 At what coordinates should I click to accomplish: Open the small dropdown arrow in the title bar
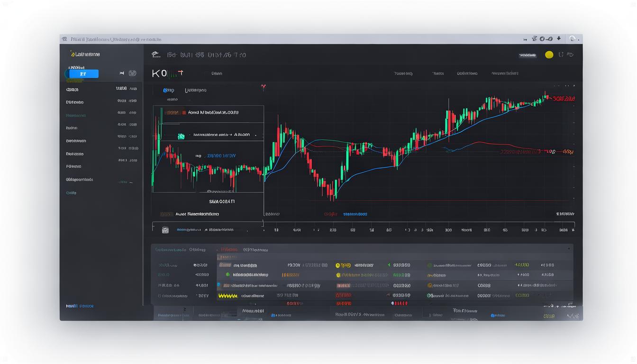(559, 39)
